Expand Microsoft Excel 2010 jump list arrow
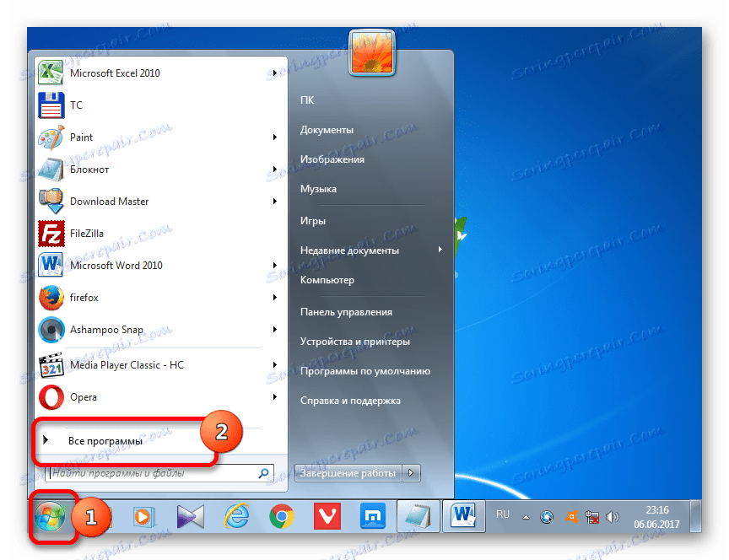729x560 pixels. 275,73
